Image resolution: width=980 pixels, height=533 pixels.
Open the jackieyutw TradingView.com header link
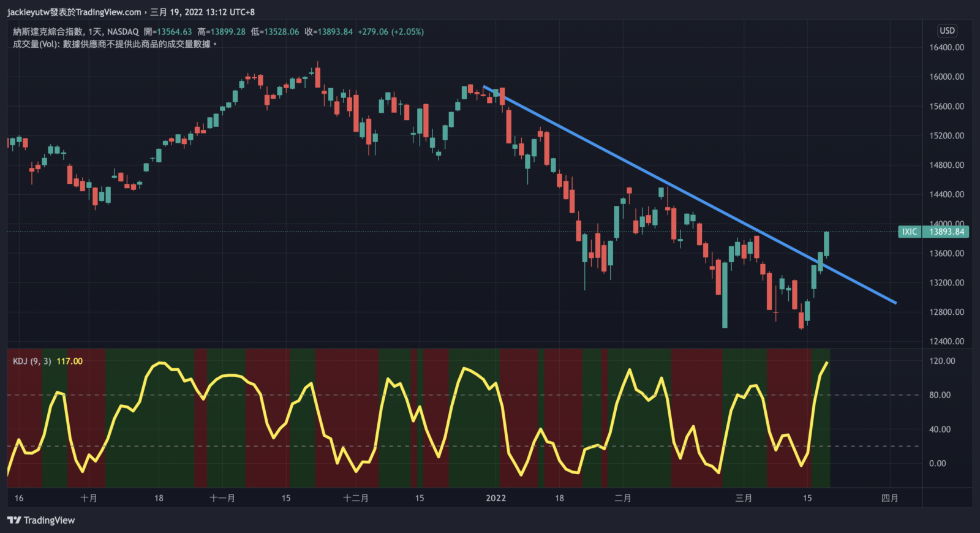click(x=73, y=12)
